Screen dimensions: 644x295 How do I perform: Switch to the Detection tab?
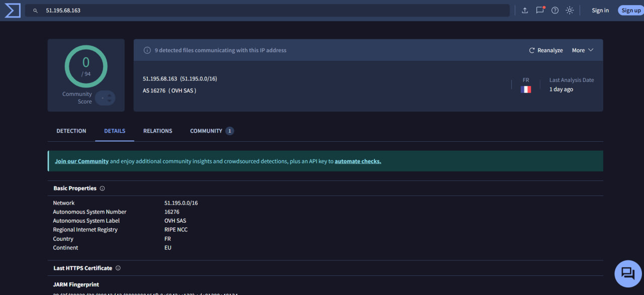[71, 131]
